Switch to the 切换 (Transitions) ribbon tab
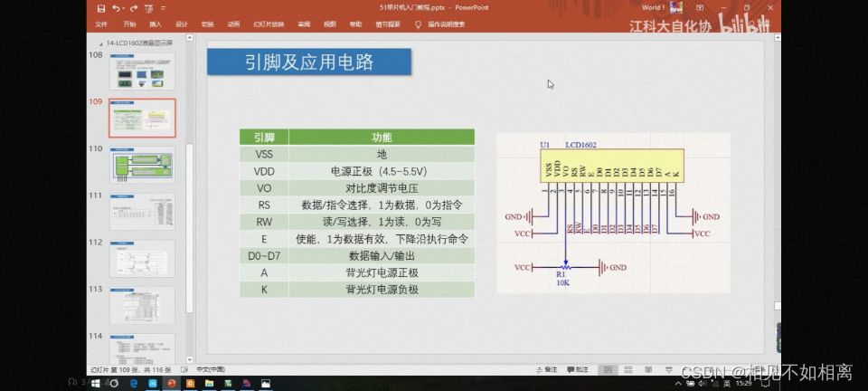 208,24
